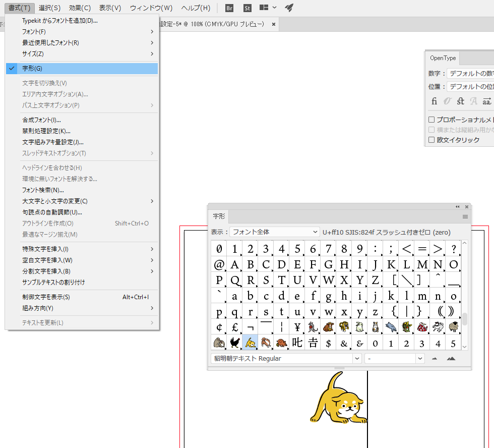The image size is (494, 448).
Task: Toggle the checked 字形(G) menu item
Action: click(82, 69)
